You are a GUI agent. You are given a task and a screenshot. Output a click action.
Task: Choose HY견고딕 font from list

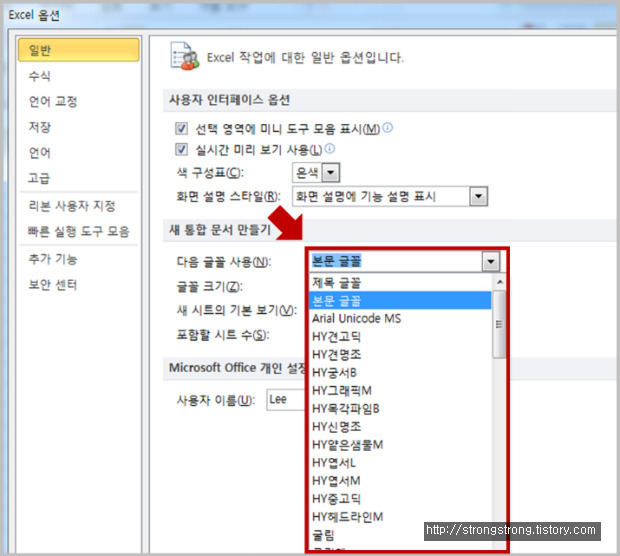[400, 337]
